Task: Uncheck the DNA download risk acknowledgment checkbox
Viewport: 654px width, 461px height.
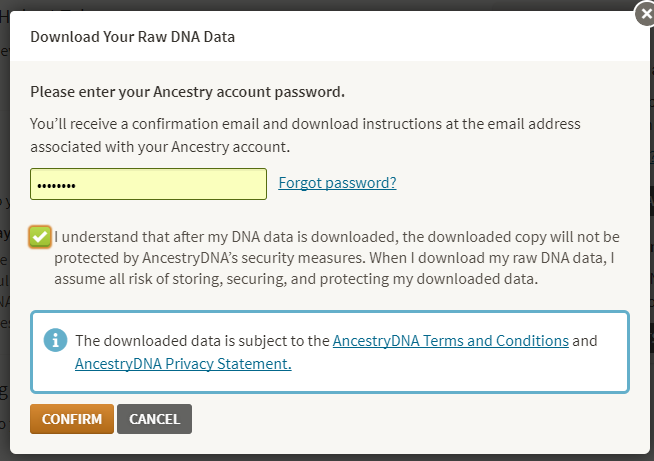Action: pos(40,237)
